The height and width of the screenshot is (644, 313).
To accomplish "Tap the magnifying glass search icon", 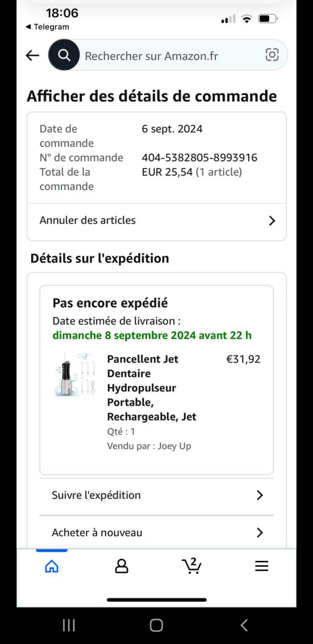I will pyautogui.click(x=64, y=55).
